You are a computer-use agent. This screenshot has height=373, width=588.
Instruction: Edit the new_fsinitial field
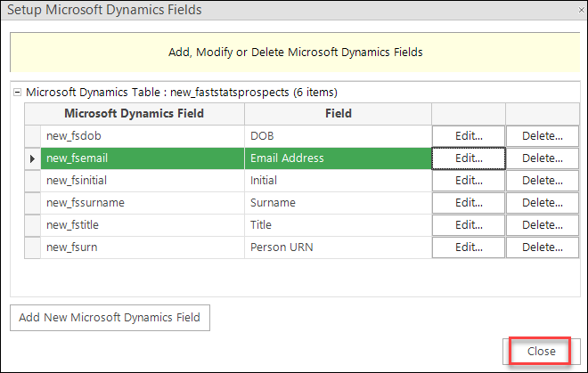tap(469, 181)
